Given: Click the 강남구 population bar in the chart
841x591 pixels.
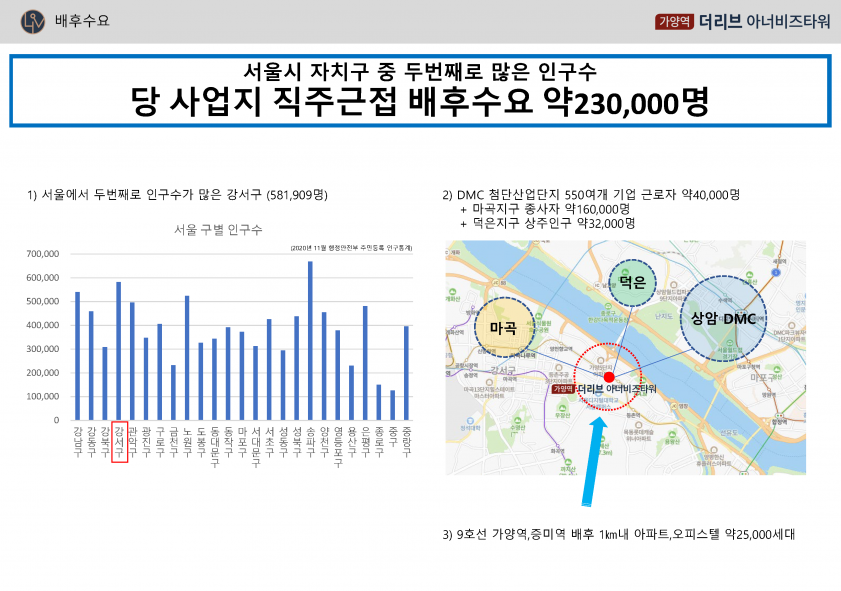Looking at the screenshot, I should pyautogui.click(x=77, y=356).
